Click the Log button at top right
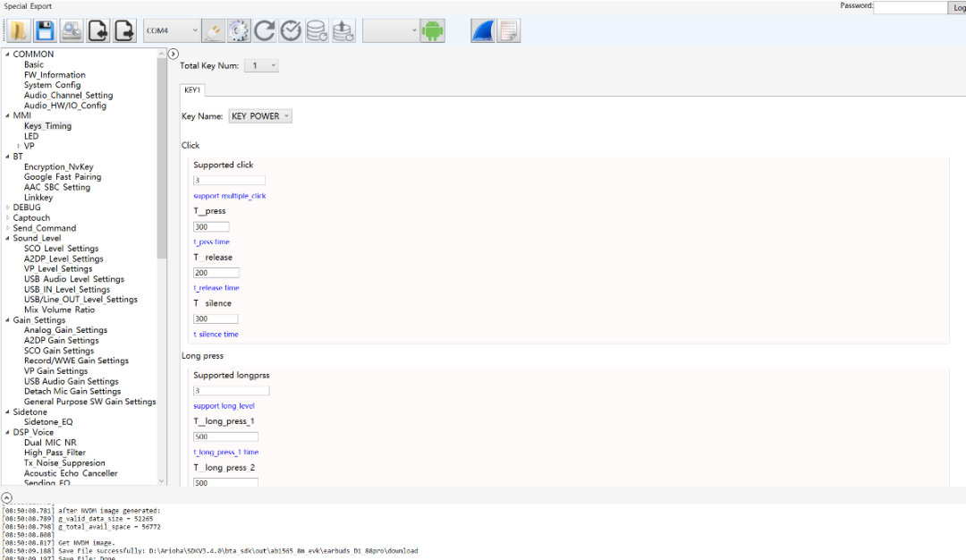The width and height of the screenshot is (966, 560). pyautogui.click(x=957, y=6)
